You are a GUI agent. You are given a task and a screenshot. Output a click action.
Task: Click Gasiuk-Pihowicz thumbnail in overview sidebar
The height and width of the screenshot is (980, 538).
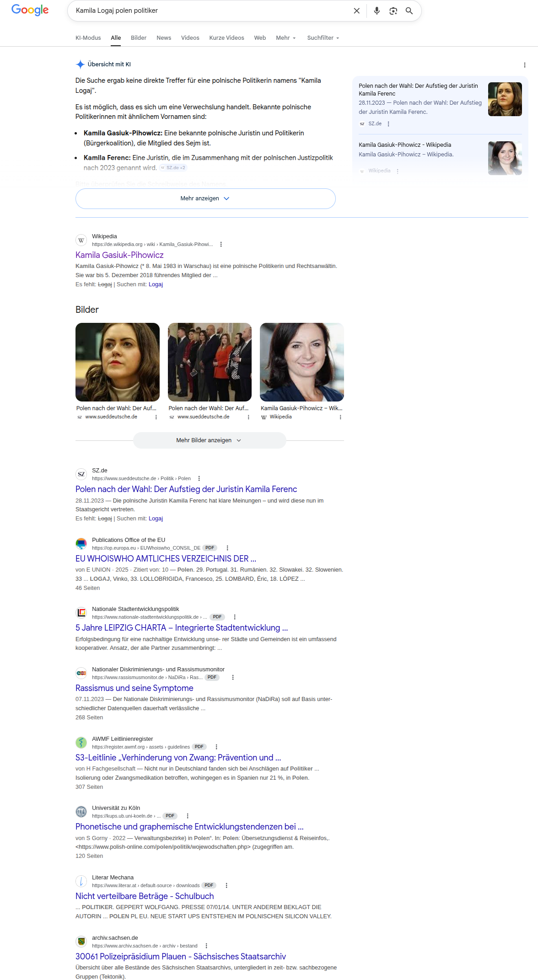tap(505, 158)
